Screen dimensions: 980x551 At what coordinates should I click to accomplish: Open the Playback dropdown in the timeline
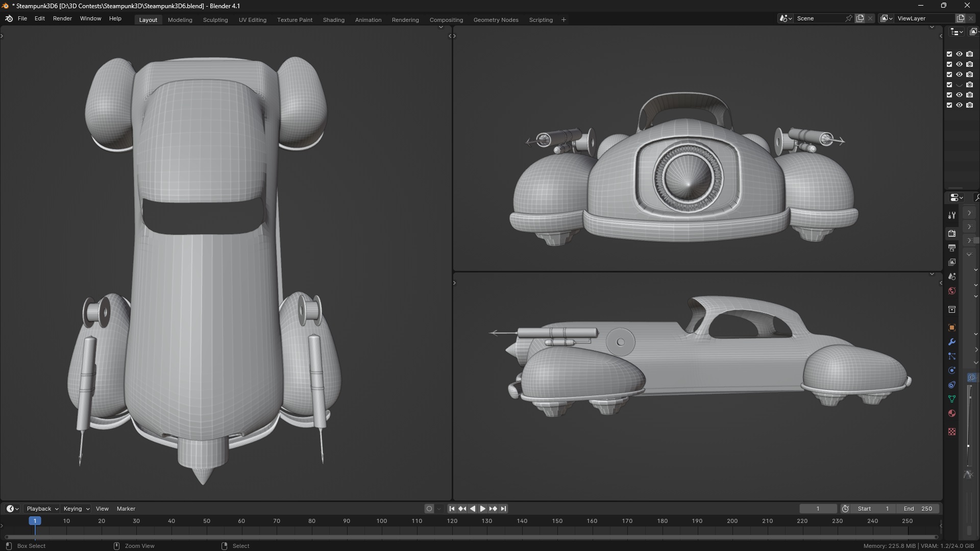42,509
